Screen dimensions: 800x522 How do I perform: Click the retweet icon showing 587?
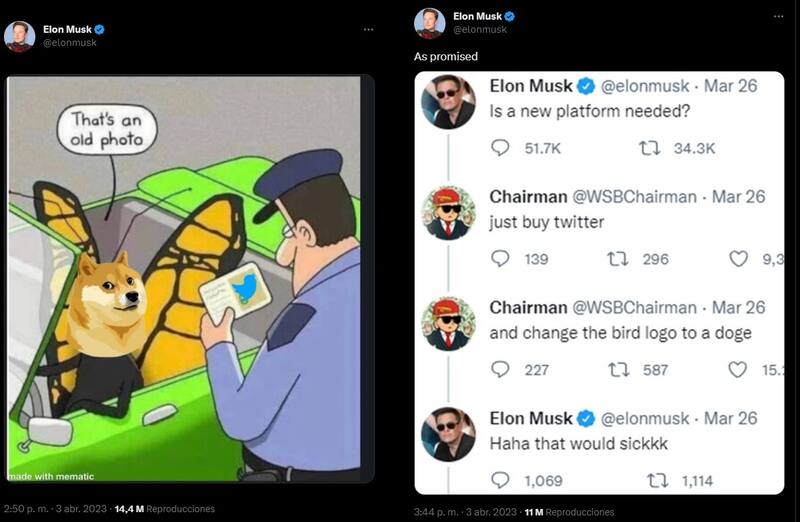618,370
